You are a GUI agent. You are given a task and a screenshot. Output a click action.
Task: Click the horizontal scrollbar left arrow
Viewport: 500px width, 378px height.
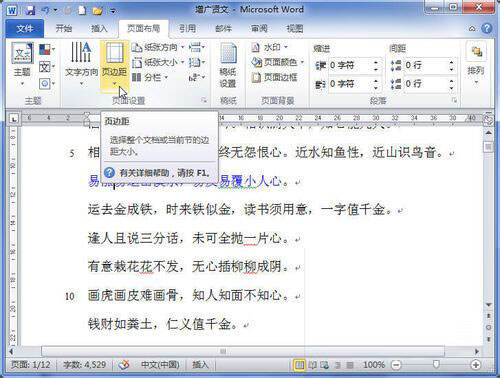click(x=12, y=351)
